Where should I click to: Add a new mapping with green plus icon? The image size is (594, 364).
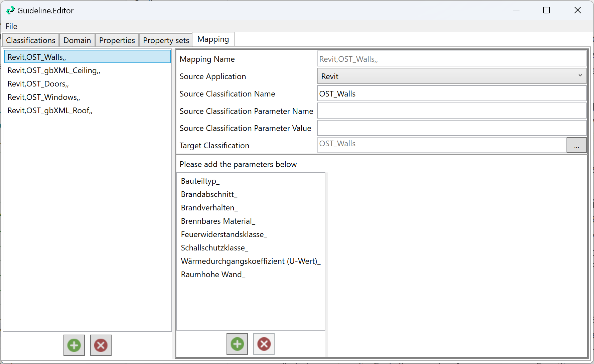point(74,345)
